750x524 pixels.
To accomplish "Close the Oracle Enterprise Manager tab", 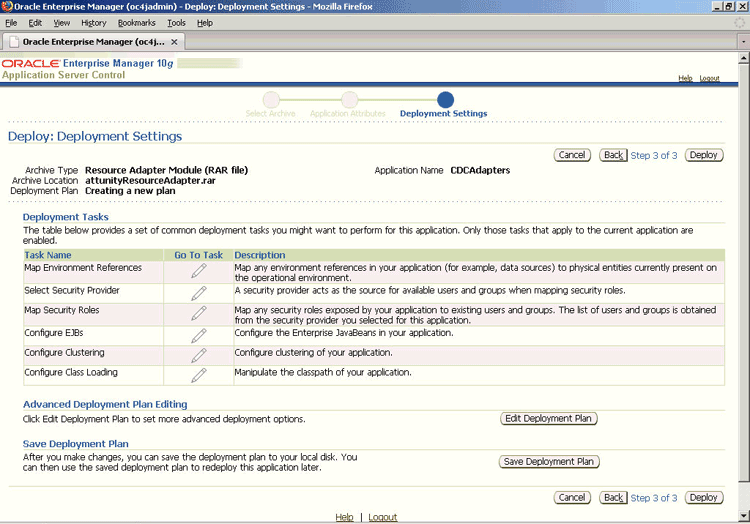I will tap(174, 42).
